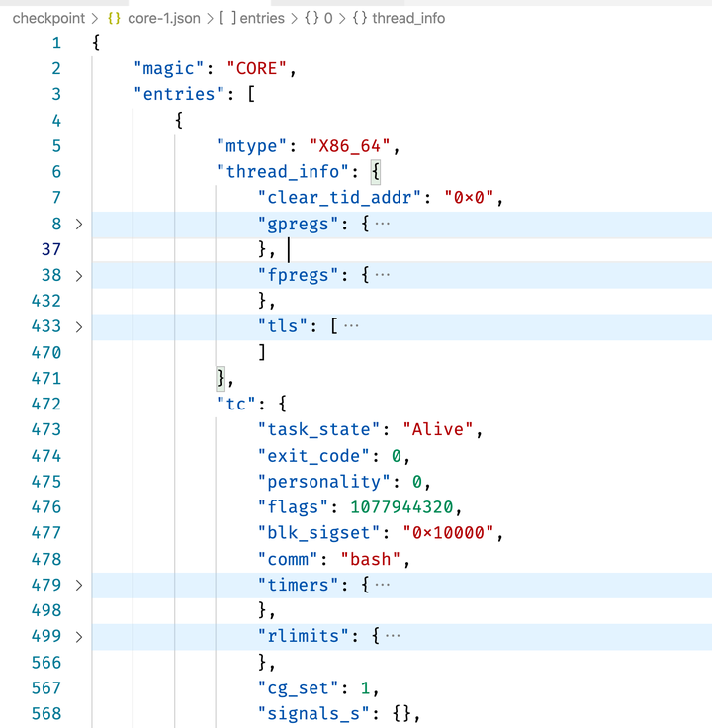Click the ellipsis after "timers": {
Viewport: 712px width, 728px height.
[x=383, y=584]
